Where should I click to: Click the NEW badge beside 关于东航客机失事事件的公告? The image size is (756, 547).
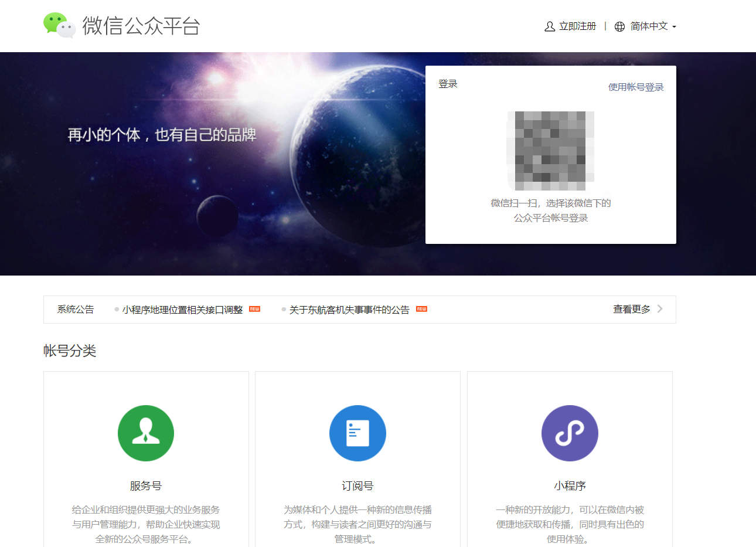[x=420, y=308]
